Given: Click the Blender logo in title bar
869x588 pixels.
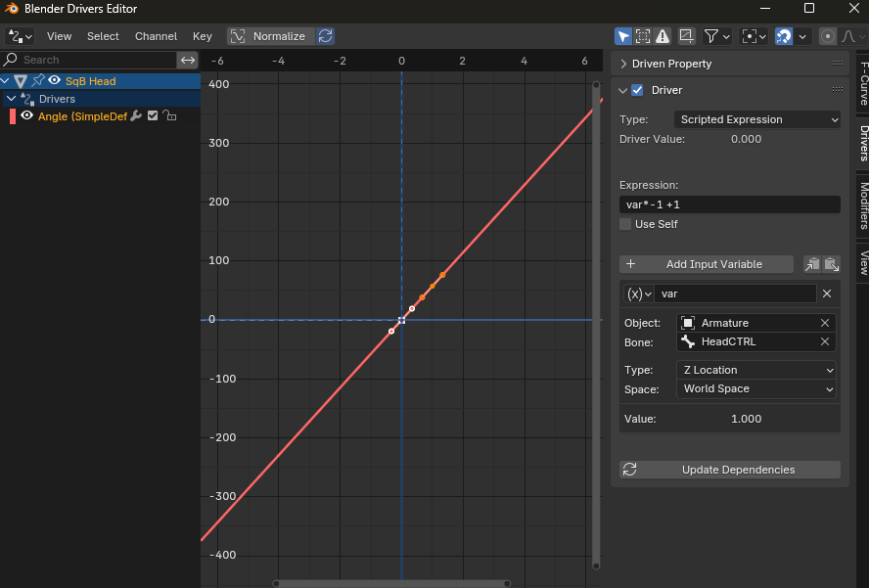Looking at the screenshot, I should (11, 9).
